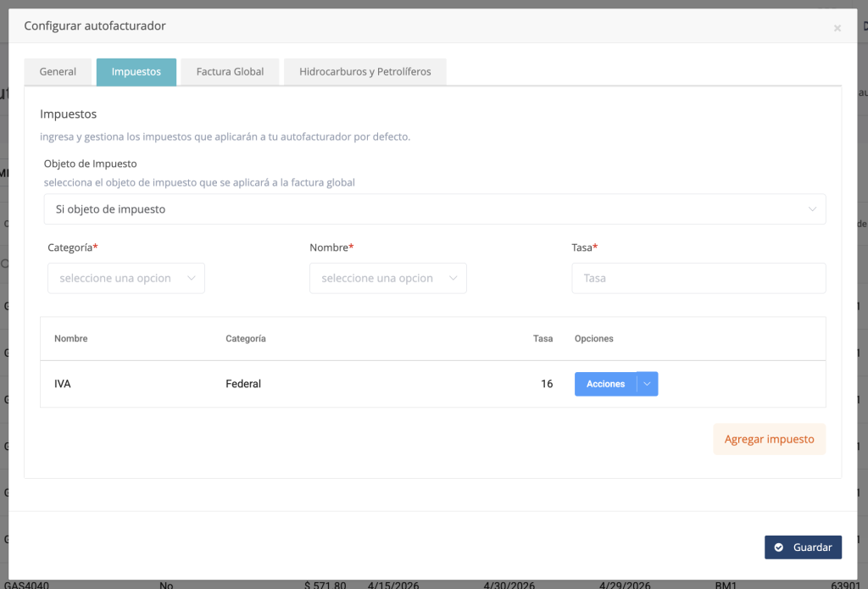
Task: Select the IVA name cell
Action: 63,384
